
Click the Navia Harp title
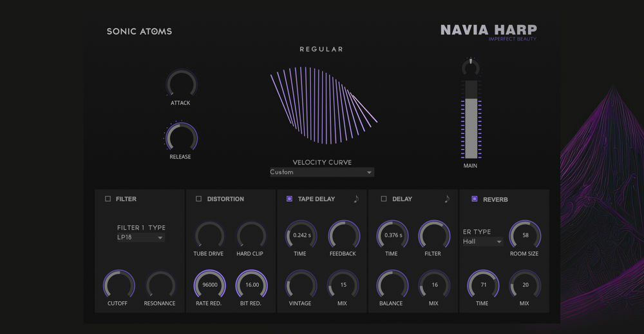point(488,30)
